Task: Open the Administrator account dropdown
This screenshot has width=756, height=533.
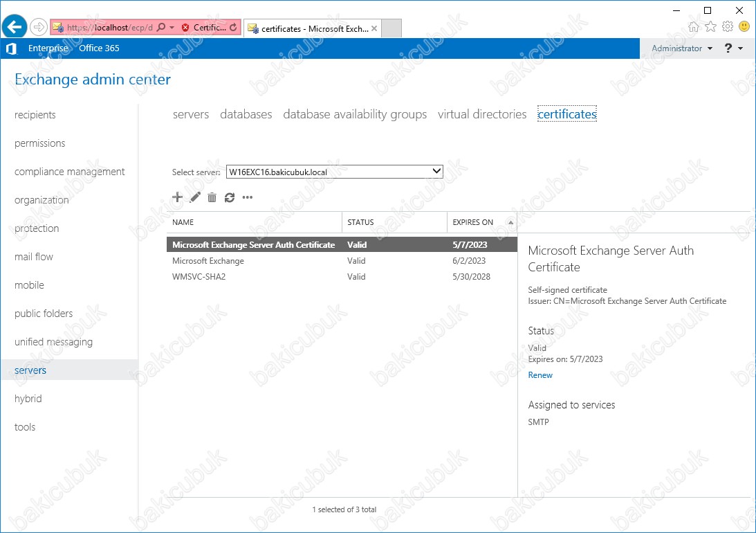Action: point(682,48)
